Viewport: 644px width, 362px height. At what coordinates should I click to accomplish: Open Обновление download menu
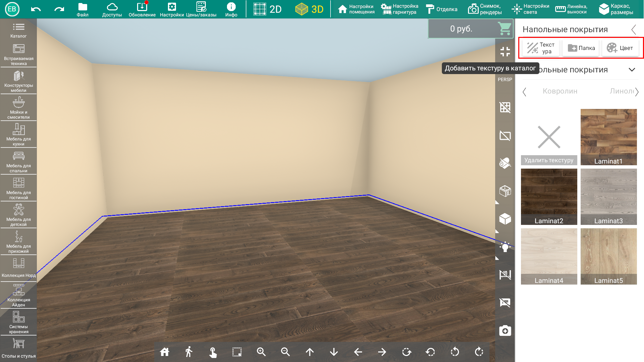142,9
